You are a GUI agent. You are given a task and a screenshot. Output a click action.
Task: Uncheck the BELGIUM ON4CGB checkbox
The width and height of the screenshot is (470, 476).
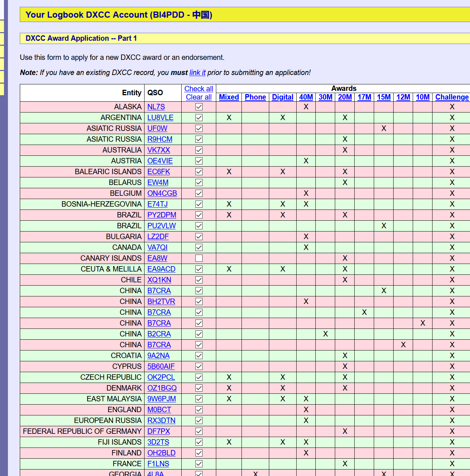(199, 193)
